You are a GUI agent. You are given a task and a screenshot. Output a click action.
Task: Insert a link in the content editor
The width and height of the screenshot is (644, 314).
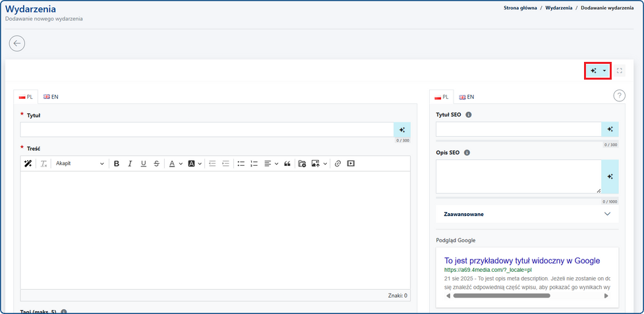(337, 163)
